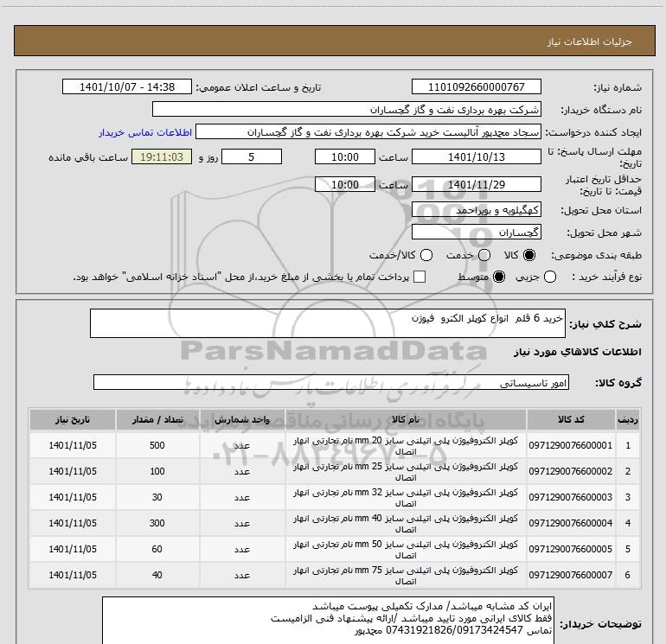This screenshot has height=644, width=666.
Task: Click the response deadline time field 10:00
Action: [345, 156]
